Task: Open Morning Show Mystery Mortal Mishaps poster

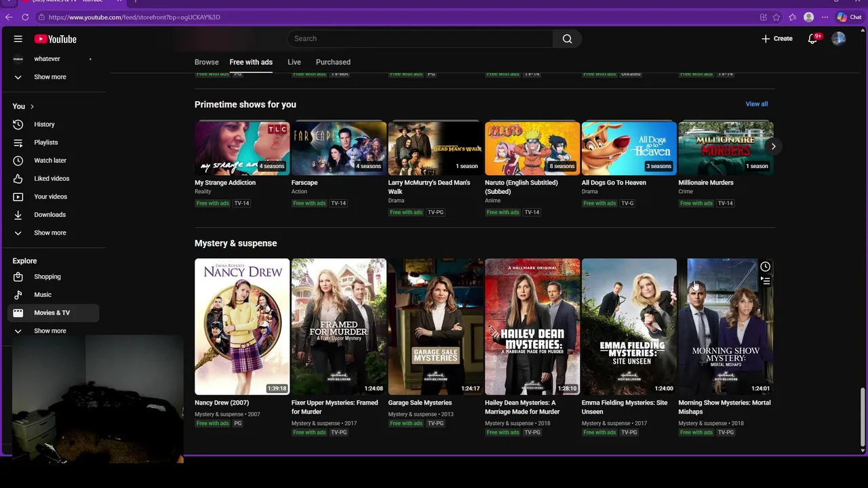Action: click(726, 327)
